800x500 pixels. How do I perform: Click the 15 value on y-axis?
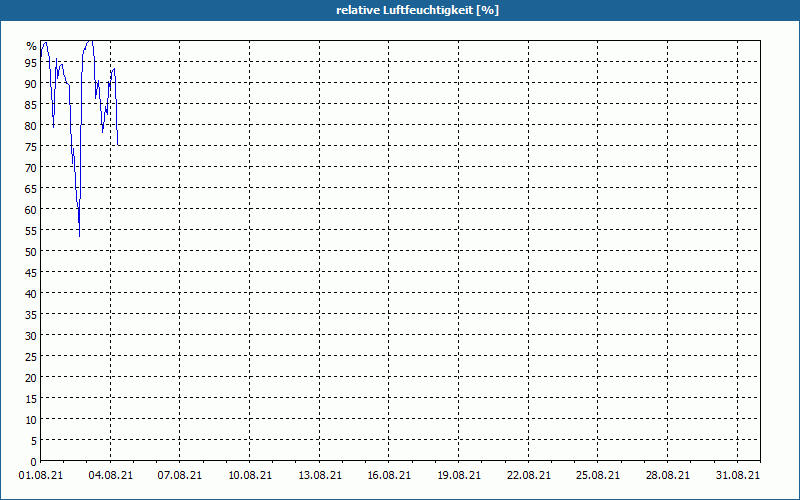click(x=31, y=398)
